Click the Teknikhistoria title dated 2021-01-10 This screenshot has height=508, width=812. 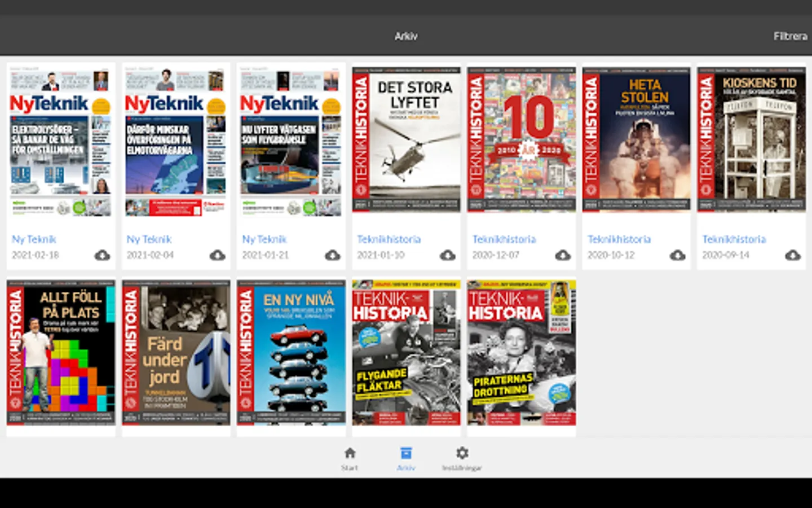pyautogui.click(x=389, y=239)
